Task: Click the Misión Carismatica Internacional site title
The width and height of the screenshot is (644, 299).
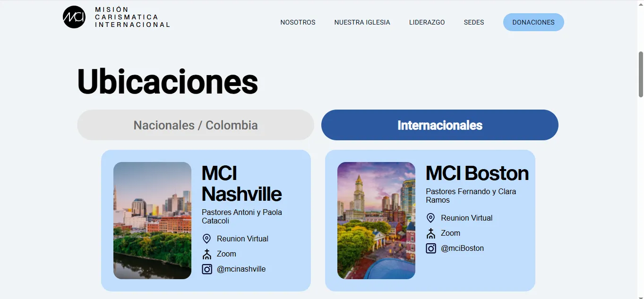Action: 132,17
